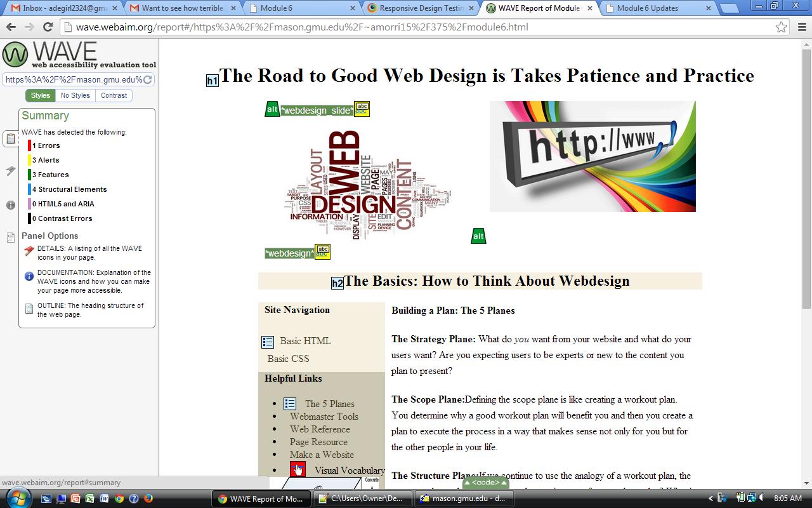Click the '0 Contrast Errors' summary line

tap(62, 218)
